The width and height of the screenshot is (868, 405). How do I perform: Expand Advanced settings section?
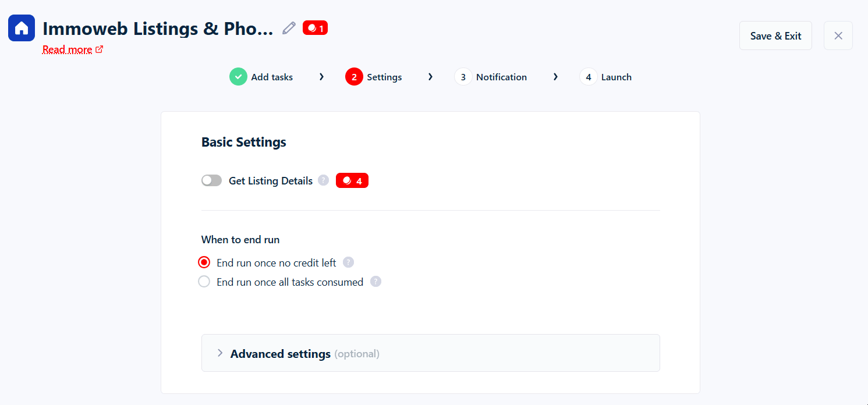point(430,353)
